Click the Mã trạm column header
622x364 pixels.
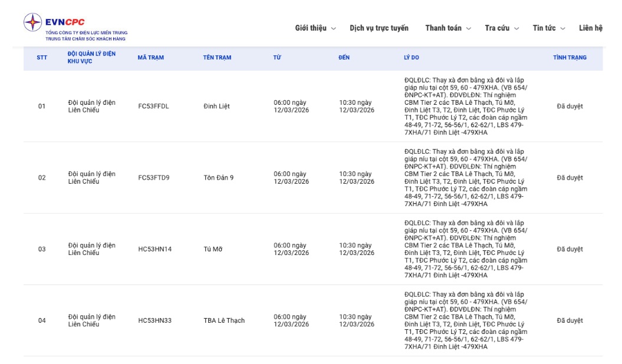coord(150,58)
